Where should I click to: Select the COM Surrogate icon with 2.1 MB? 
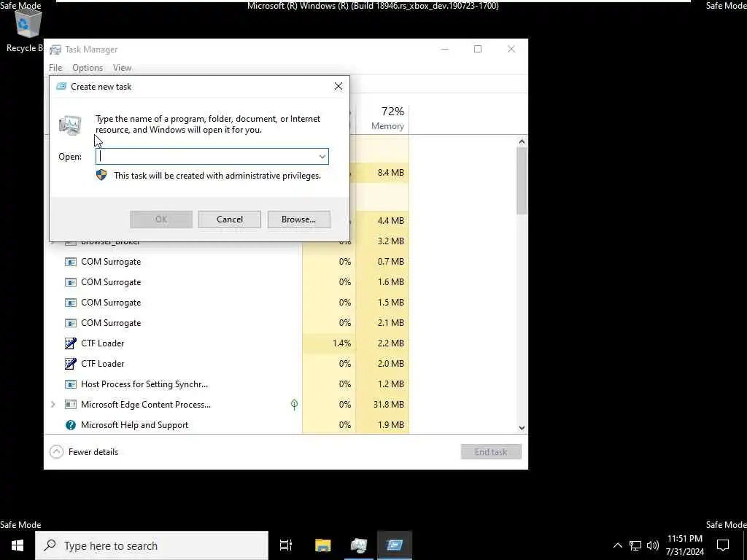click(x=71, y=323)
